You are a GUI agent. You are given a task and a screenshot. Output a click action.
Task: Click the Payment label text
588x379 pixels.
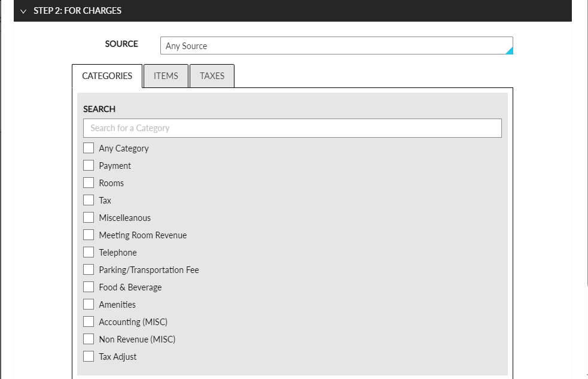tap(115, 166)
